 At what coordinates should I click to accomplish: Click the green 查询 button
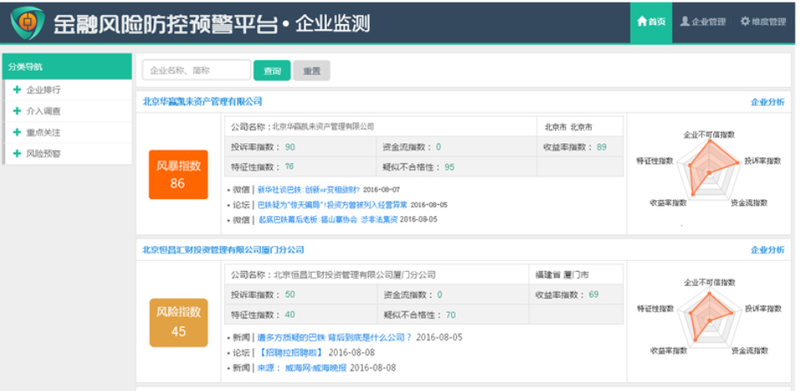pyautogui.click(x=272, y=71)
